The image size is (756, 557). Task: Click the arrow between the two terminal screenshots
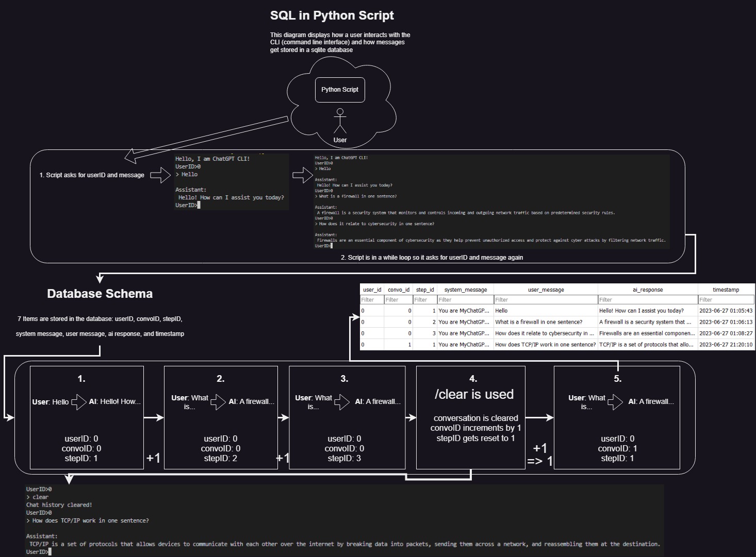point(303,175)
